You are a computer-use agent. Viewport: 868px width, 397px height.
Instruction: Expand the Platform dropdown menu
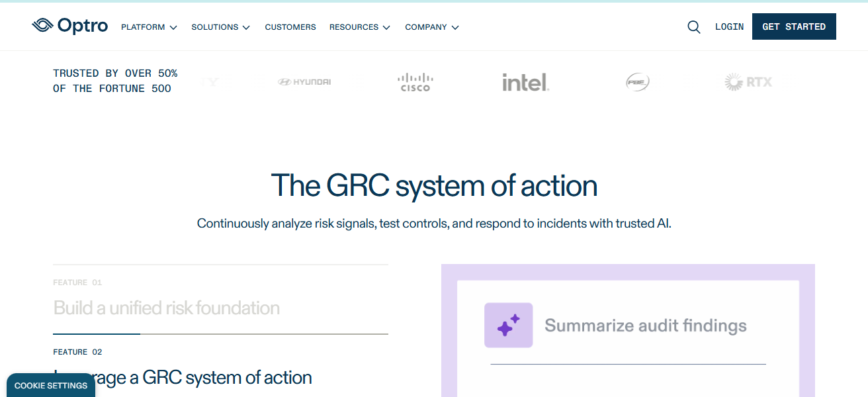pyautogui.click(x=149, y=27)
